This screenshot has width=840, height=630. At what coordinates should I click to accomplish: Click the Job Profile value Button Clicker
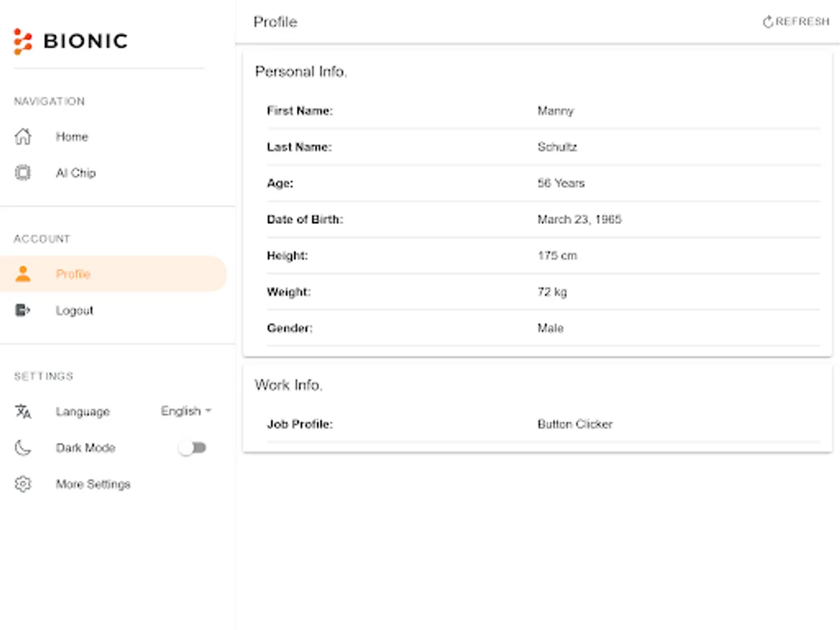(x=575, y=424)
